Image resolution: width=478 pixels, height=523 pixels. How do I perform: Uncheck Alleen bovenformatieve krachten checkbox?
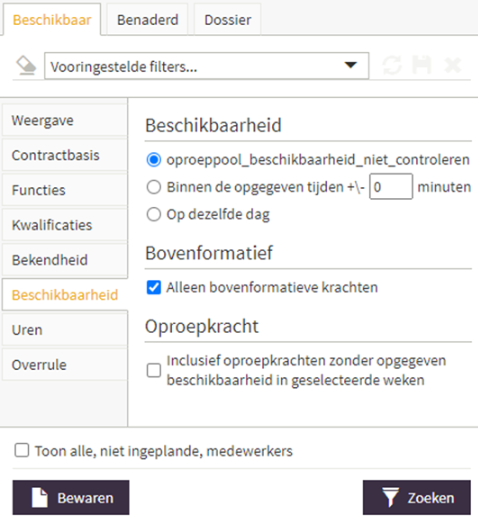pyautogui.click(x=154, y=287)
